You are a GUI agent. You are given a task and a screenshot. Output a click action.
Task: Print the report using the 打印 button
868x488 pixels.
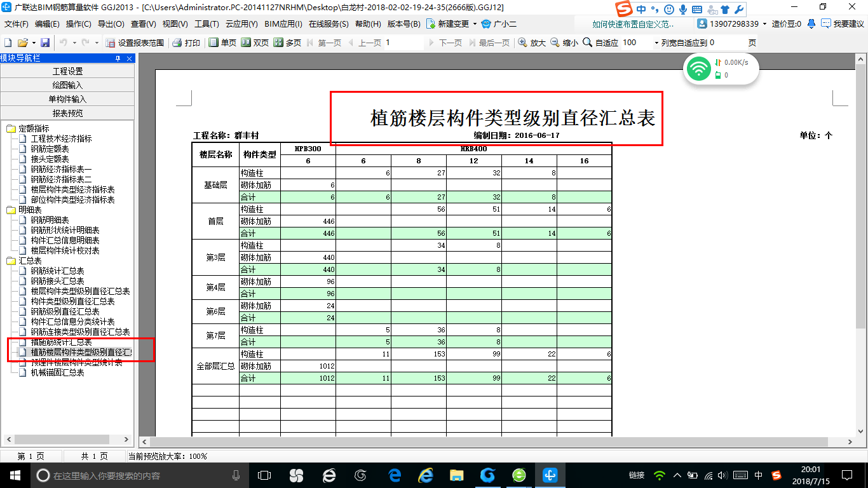pos(187,43)
